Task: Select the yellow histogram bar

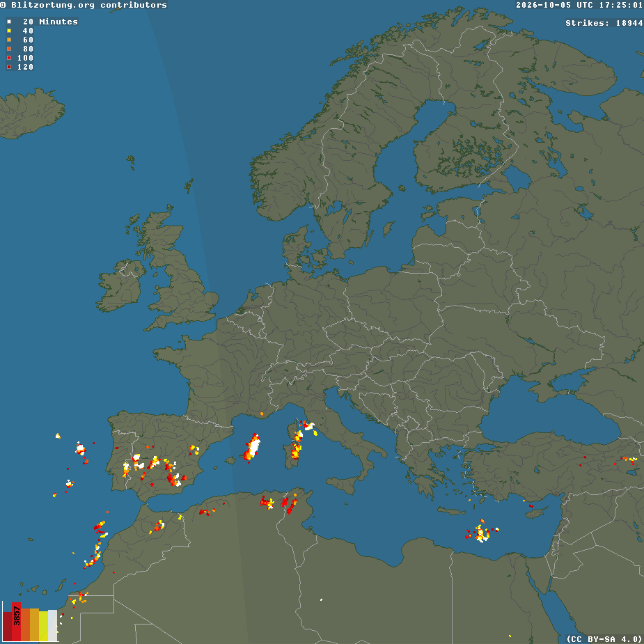Action: [x=44, y=626]
